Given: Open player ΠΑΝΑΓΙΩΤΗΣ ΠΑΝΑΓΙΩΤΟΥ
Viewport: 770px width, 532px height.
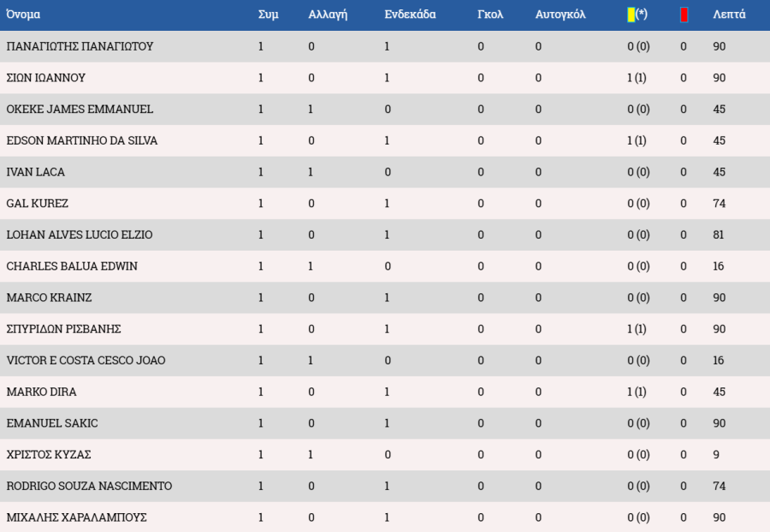Looking at the screenshot, I should pos(80,46).
